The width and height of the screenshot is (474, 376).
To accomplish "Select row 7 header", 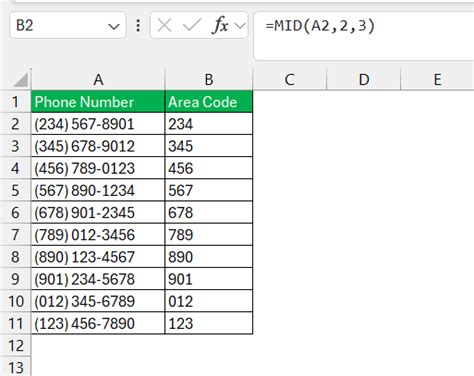I will point(15,235).
